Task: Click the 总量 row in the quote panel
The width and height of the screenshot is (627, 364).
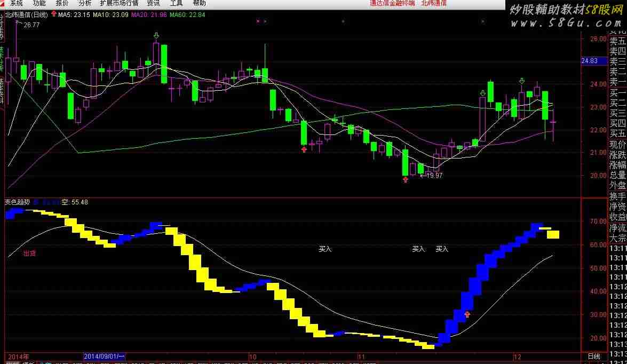Action: point(618,175)
